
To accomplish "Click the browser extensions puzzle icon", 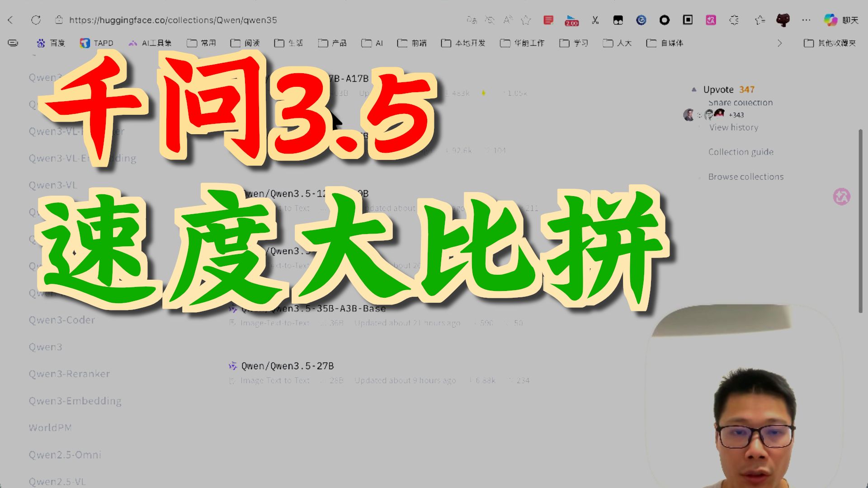I will point(734,20).
